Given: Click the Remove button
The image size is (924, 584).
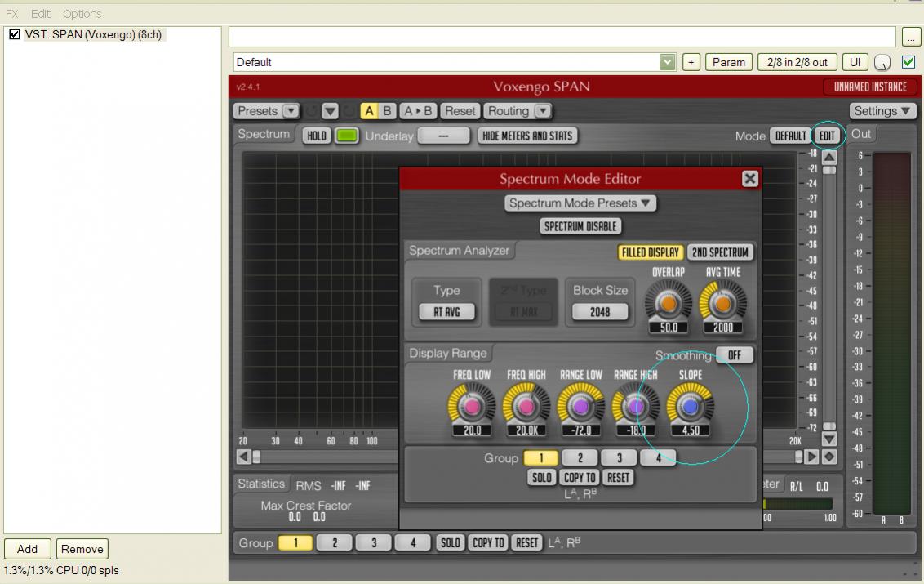Looking at the screenshot, I should (82, 549).
